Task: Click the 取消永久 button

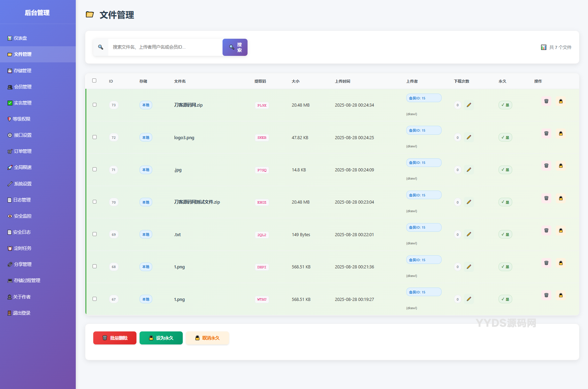Action: click(x=207, y=338)
